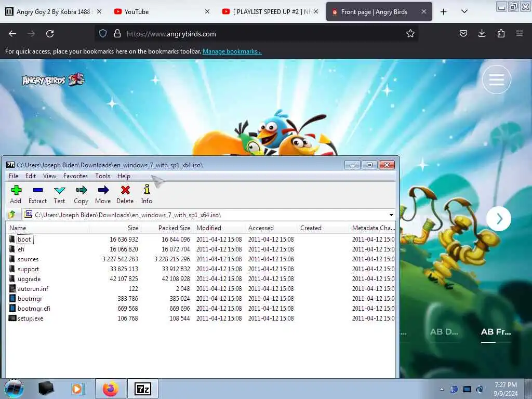Open the Firefox downloads panel
The width and height of the screenshot is (532, 399).
482,34
